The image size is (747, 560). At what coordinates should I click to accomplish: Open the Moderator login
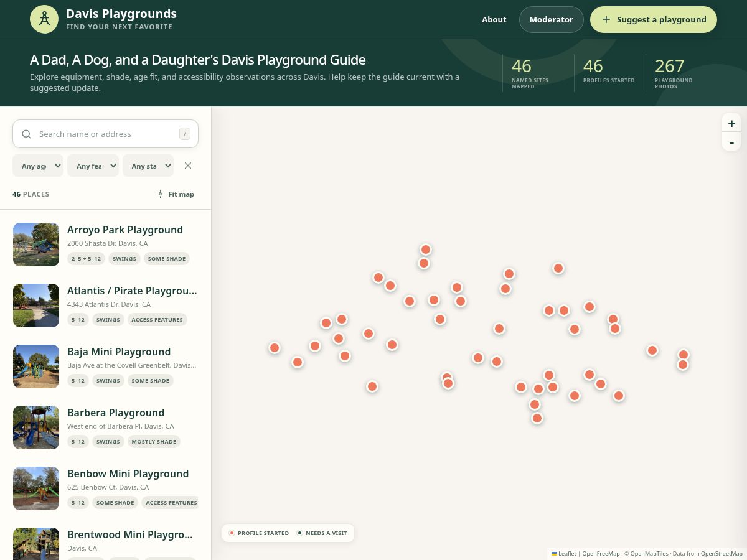pyautogui.click(x=551, y=19)
